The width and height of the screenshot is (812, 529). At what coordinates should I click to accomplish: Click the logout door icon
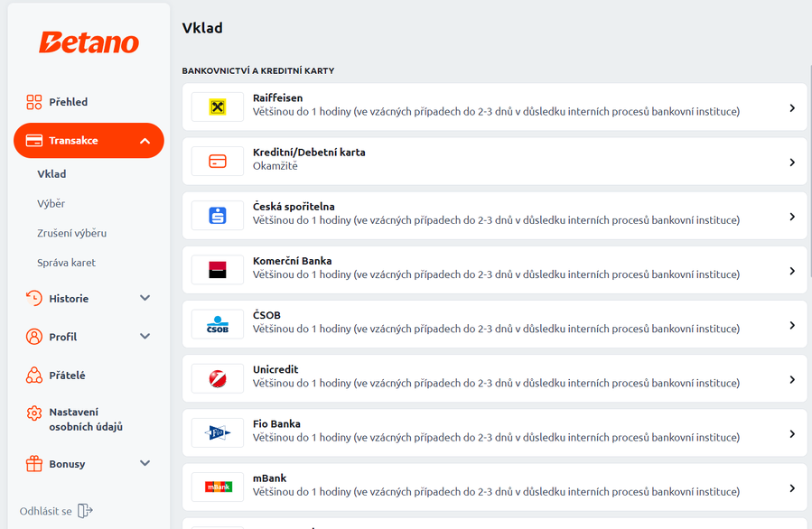85,511
